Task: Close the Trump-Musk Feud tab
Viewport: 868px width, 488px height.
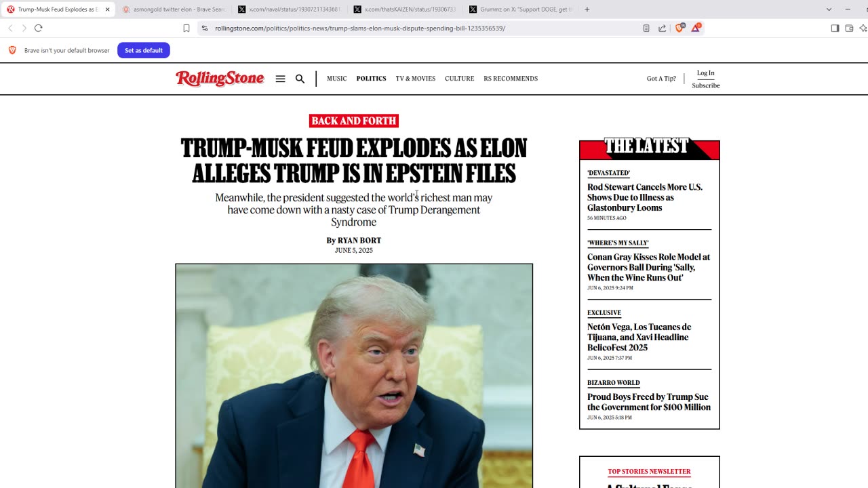Action: coord(107,9)
